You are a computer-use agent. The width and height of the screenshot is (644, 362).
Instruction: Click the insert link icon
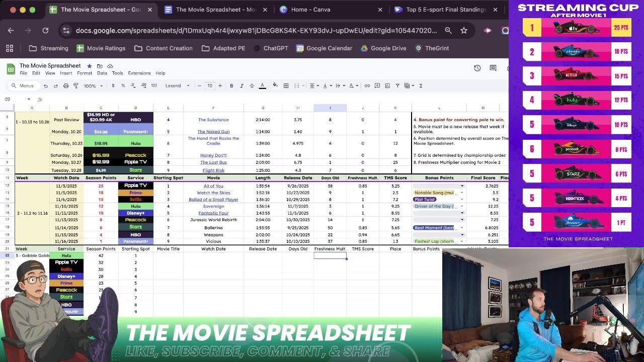tap(367, 86)
